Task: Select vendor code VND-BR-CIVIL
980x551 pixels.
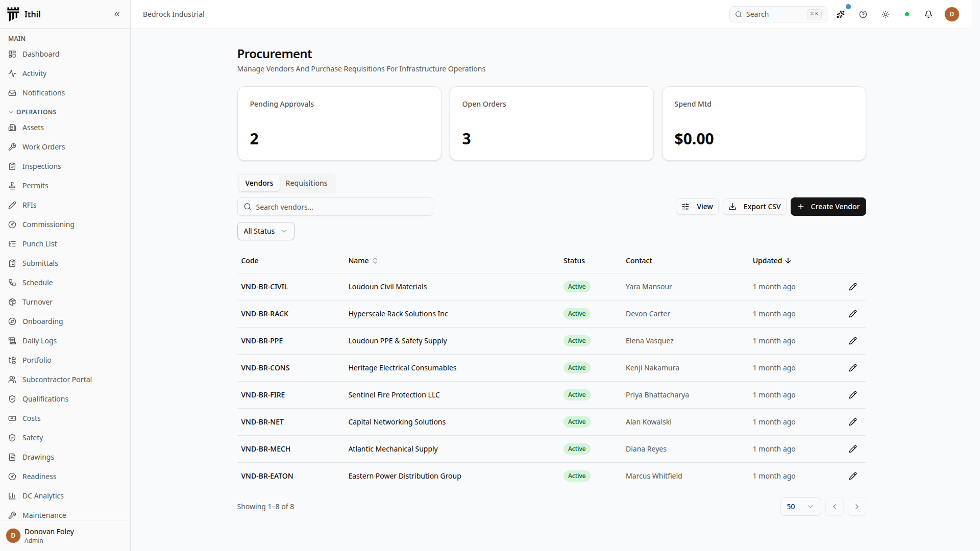Action: point(264,287)
